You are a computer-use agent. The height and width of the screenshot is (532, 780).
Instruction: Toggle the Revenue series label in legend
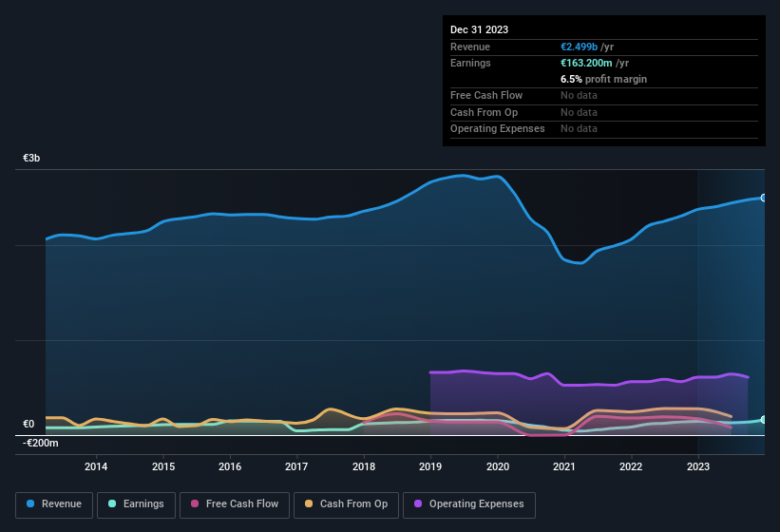pyautogui.click(x=62, y=503)
